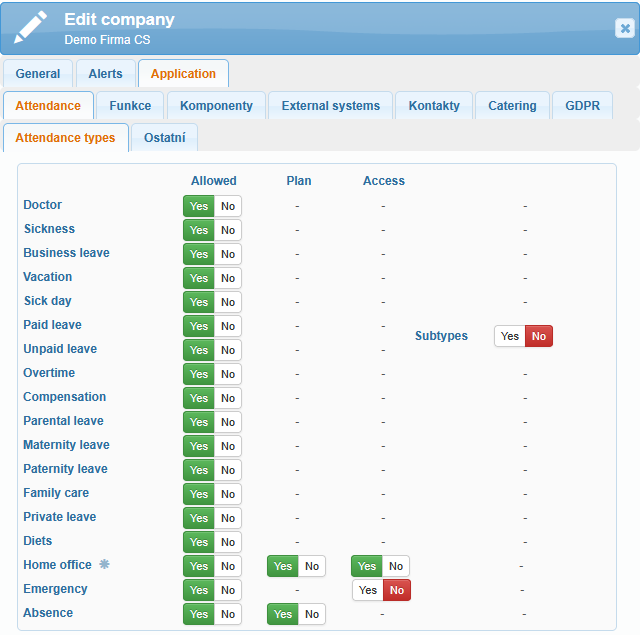The image size is (640, 635).
Task: Go to External systems tab
Action: (331, 106)
